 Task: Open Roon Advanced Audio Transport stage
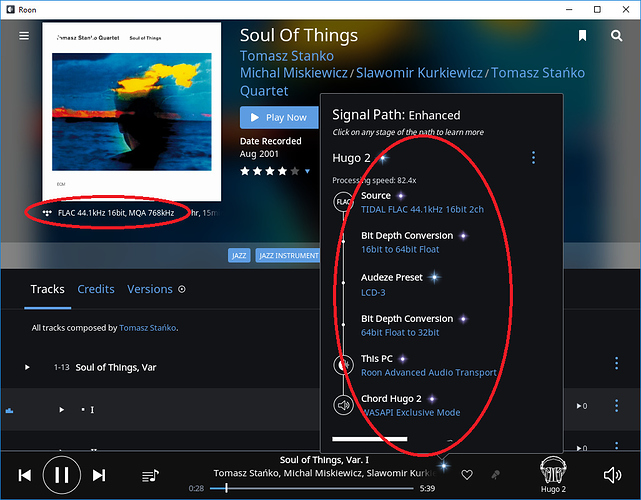click(429, 372)
